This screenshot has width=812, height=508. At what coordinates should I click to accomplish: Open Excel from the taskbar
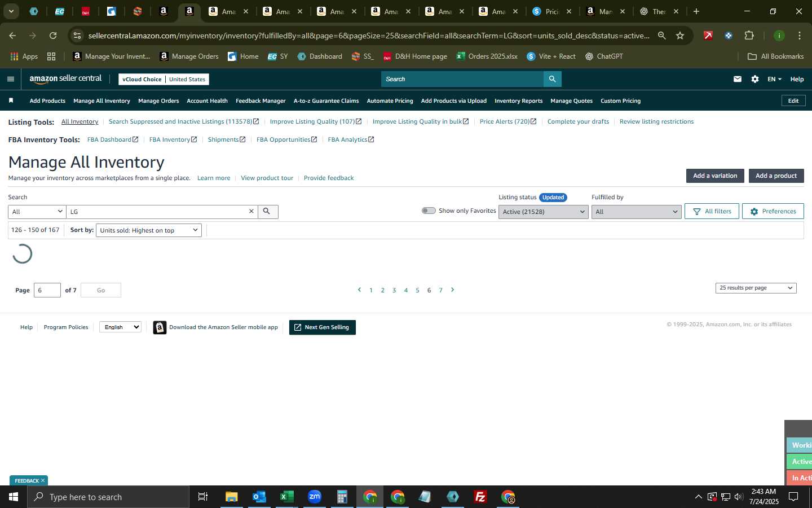pyautogui.click(x=287, y=497)
